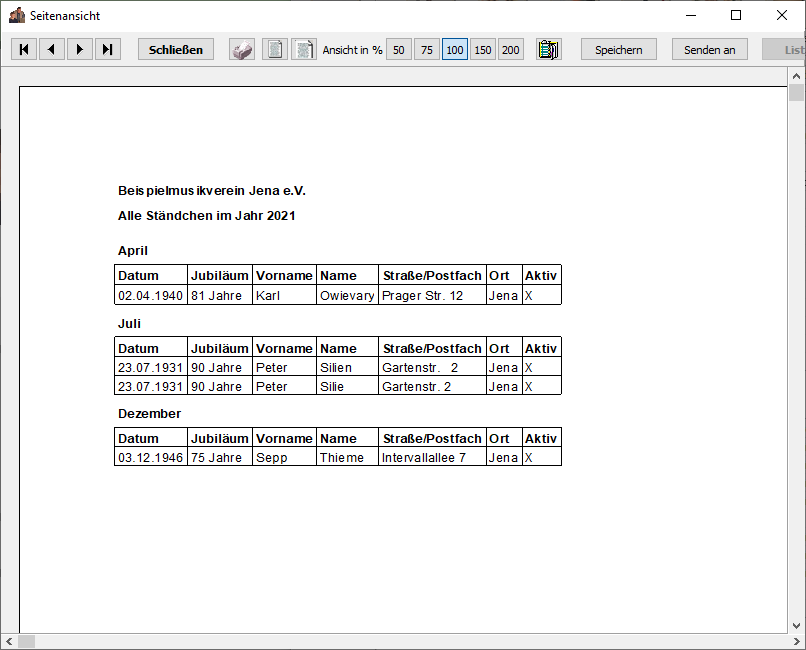
Task: Click the Senden an button
Action: pyautogui.click(x=710, y=50)
